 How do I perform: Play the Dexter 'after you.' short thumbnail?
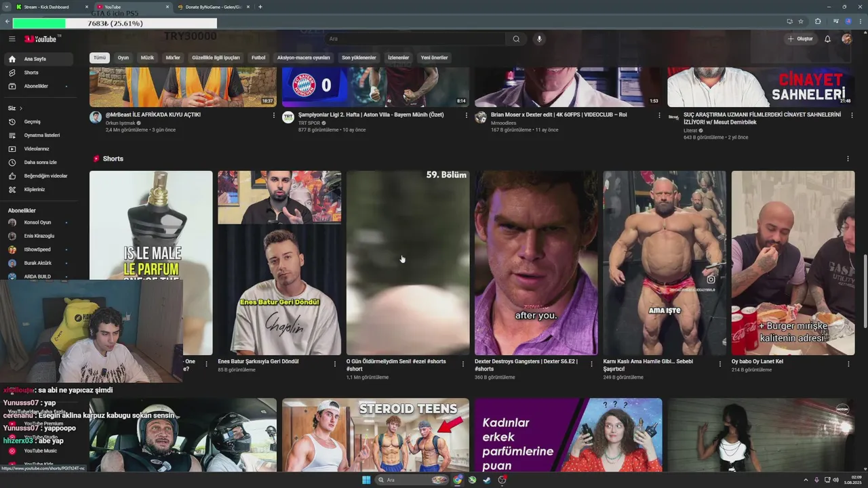[x=536, y=263]
